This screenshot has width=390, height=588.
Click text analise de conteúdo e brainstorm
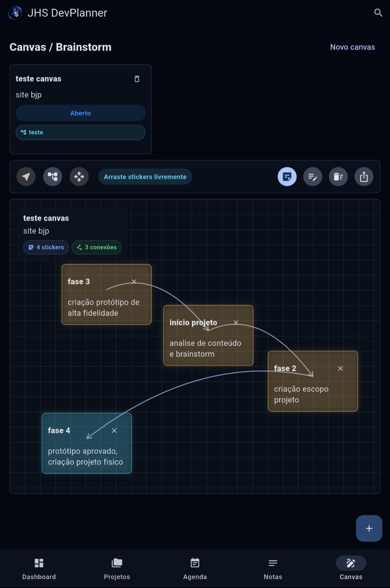[x=205, y=348]
